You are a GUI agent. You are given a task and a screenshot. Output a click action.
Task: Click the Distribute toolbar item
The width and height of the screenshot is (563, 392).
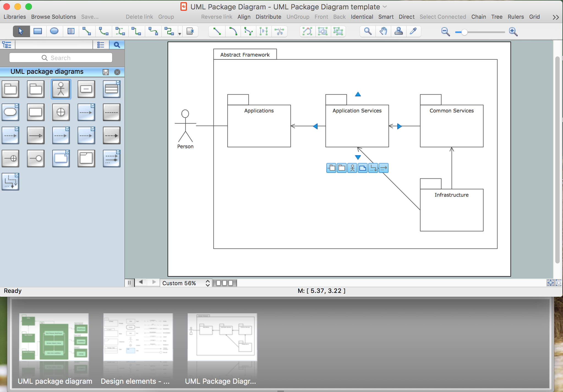pyautogui.click(x=268, y=17)
